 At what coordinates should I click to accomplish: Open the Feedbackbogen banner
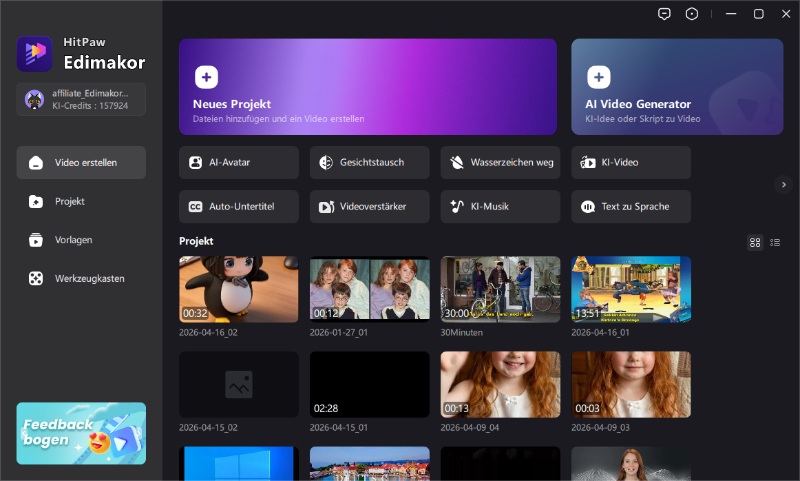(81, 434)
